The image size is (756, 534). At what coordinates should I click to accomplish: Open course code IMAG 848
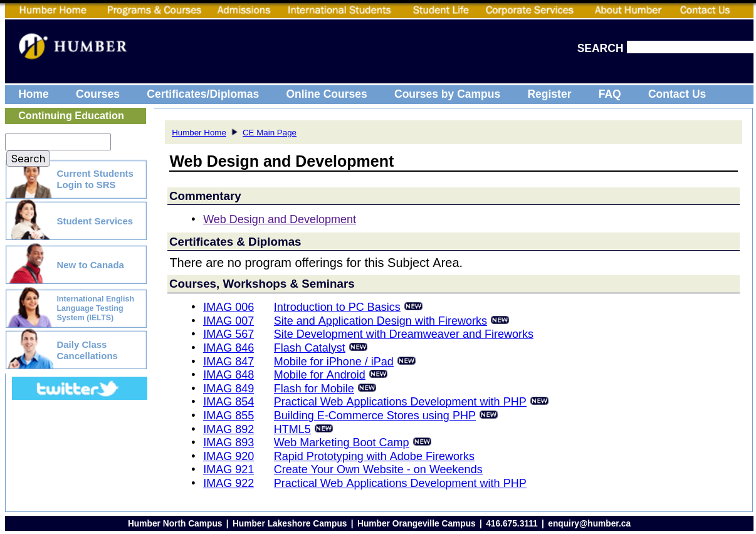229,375
